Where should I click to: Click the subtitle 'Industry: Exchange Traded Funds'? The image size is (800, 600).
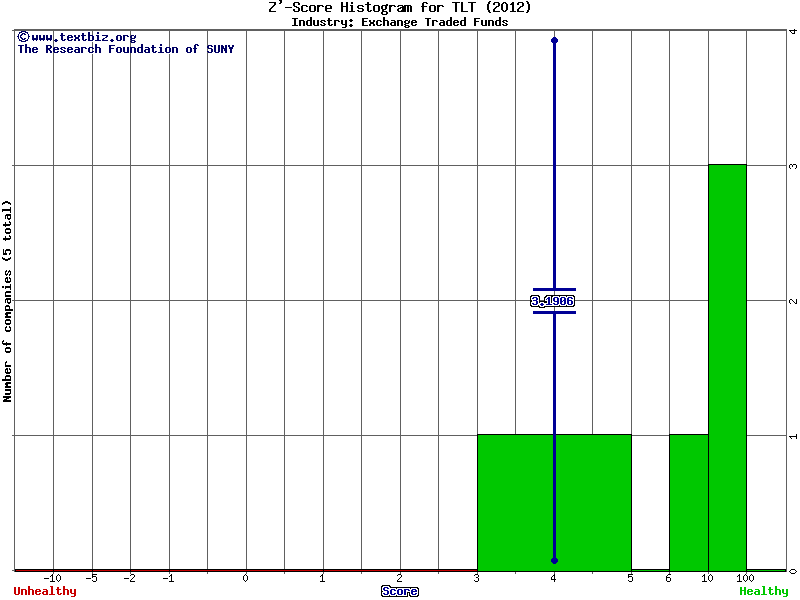(x=399, y=22)
